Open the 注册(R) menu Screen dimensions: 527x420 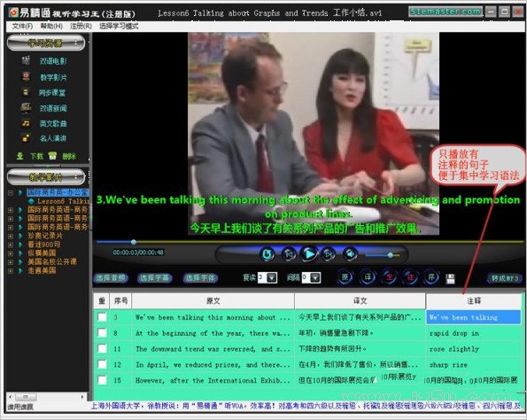coord(81,26)
